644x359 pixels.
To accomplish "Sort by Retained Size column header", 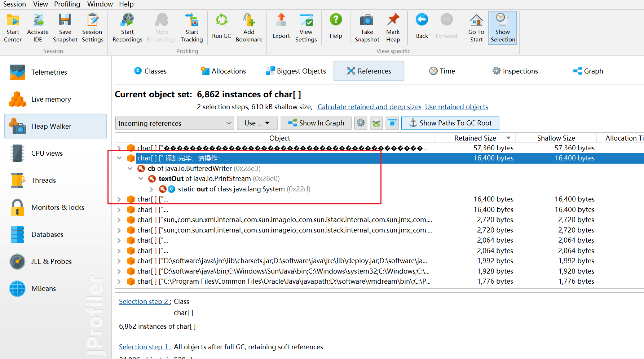I will coord(475,138).
